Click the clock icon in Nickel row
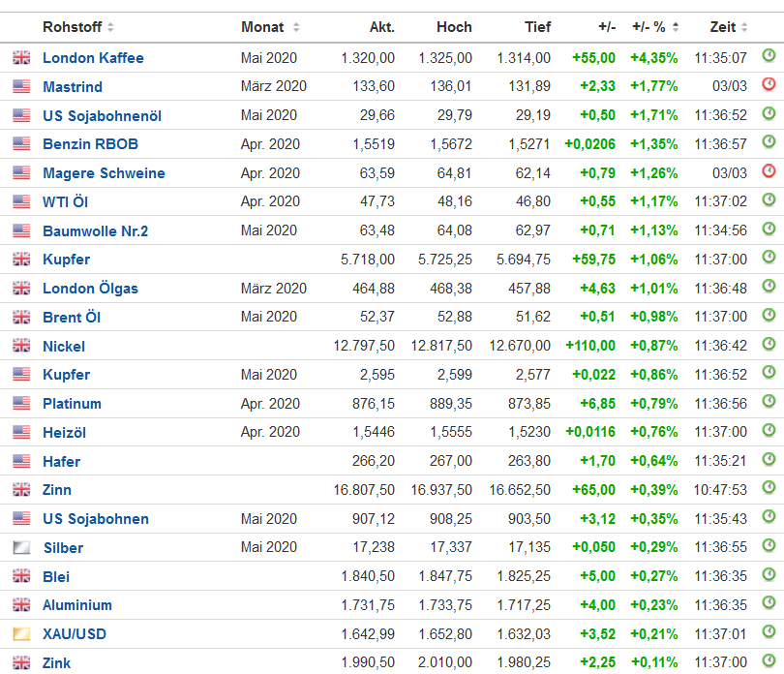Image resolution: width=784 pixels, height=674 pixels. coord(769,344)
